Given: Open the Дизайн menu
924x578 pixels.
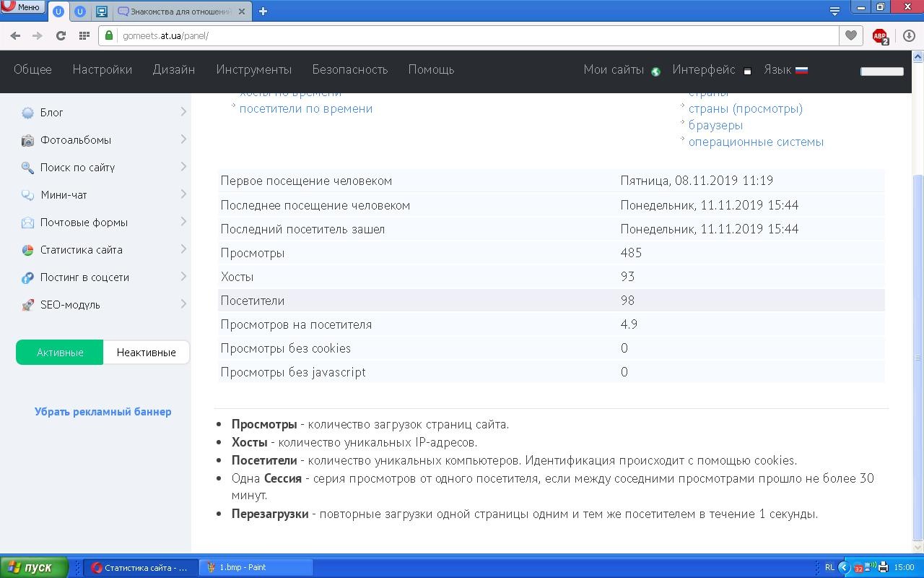Looking at the screenshot, I should pyautogui.click(x=174, y=69).
